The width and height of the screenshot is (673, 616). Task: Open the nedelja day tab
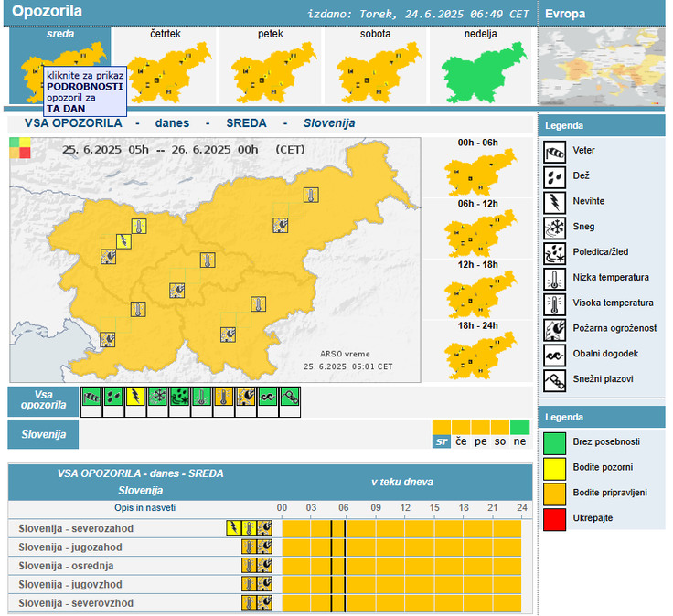click(481, 66)
